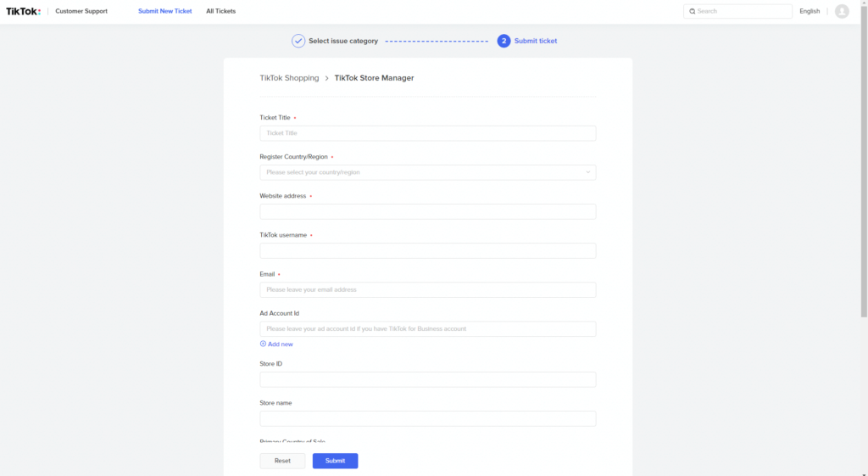Click the TikTok Store Manager breadcrumb text
The height and width of the screenshot is (476, 868).
pos(374,78)
